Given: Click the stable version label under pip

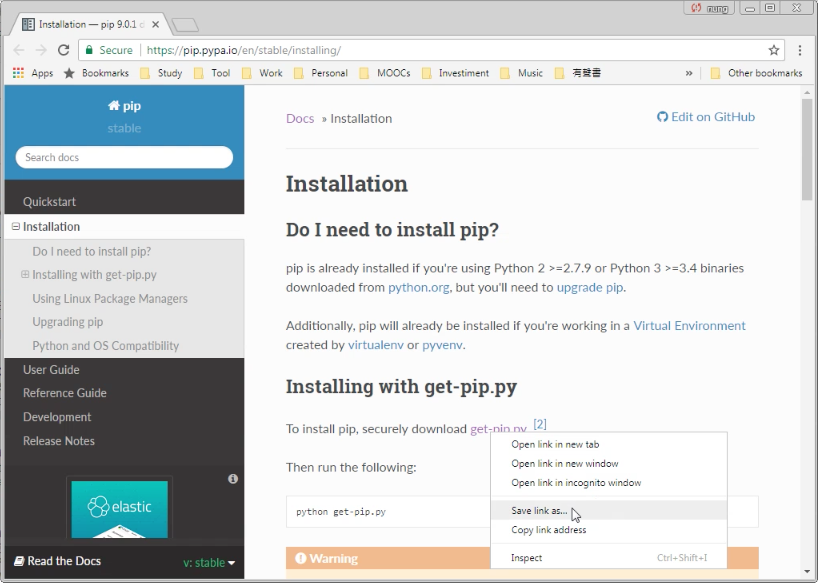Looking at the screenshot, I should pos(124,128).
